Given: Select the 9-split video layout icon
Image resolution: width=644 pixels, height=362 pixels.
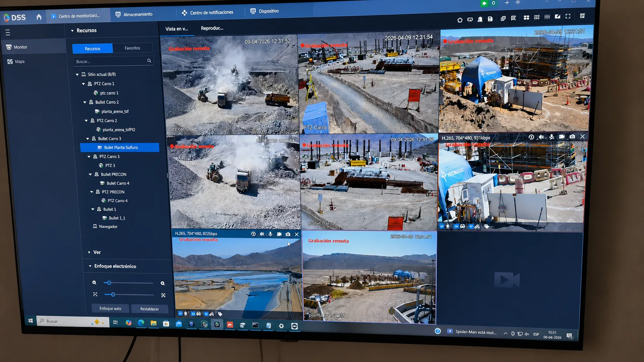Looking at the screenshot, I should (537, 17).
